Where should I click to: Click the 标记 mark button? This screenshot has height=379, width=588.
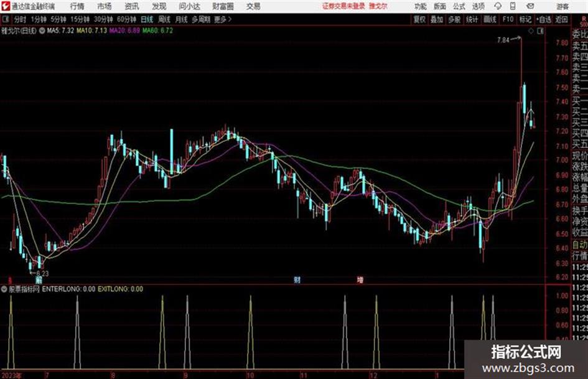[x=525, y=19]
